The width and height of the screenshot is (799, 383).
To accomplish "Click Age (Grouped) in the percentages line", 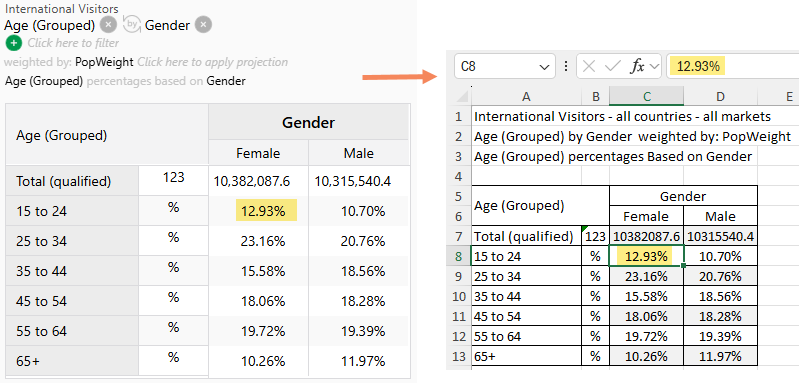I will tap(44, 81).
